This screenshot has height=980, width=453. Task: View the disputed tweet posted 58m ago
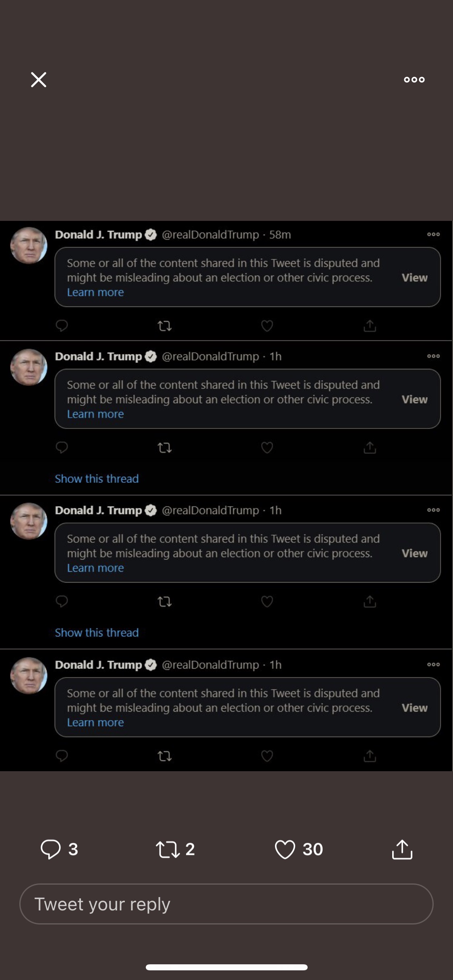414,278
